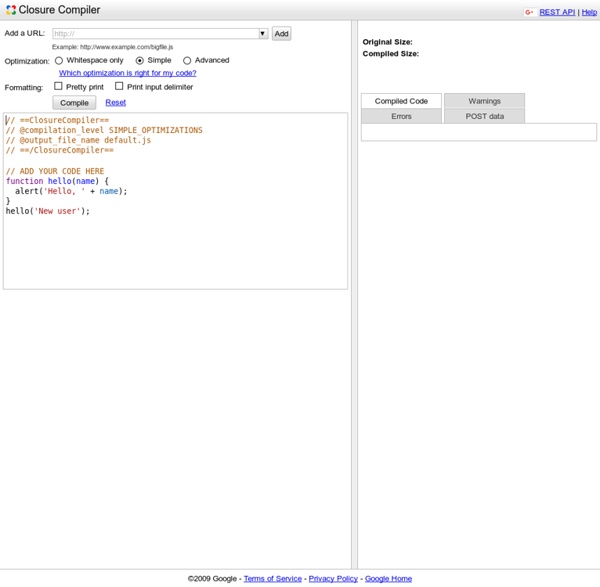
Task: Open the Terms of Service link
Action: click(272, 579)
